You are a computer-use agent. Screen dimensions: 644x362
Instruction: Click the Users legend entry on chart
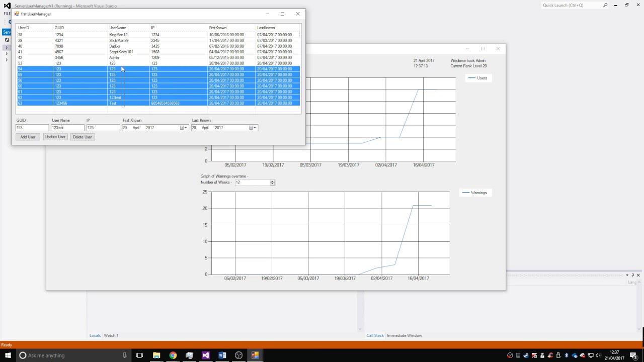[478, 78]
